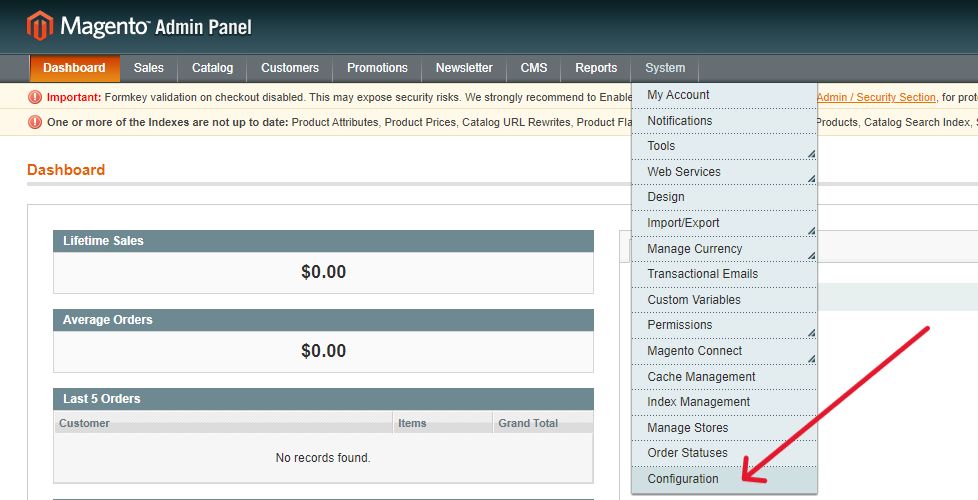Viewport: 978px width, 500px height.
Task: Sort by Grand Total column header
Action: 528,423
